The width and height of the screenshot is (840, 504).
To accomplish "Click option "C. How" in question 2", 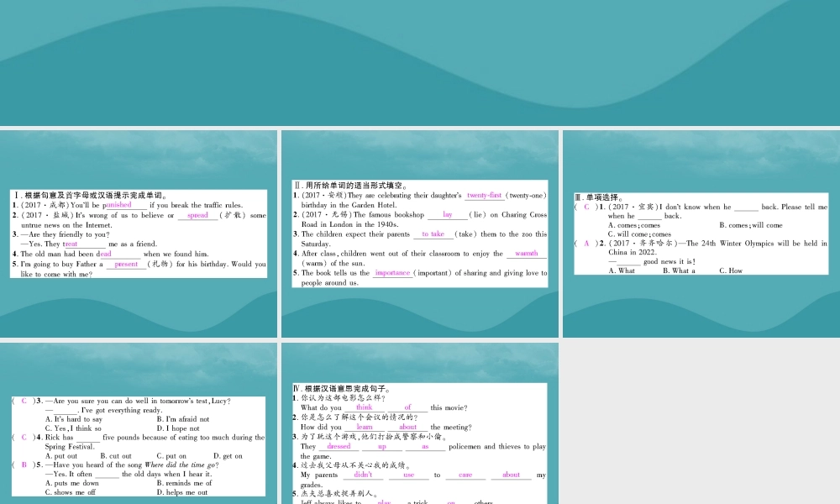I will coord(730,270).
